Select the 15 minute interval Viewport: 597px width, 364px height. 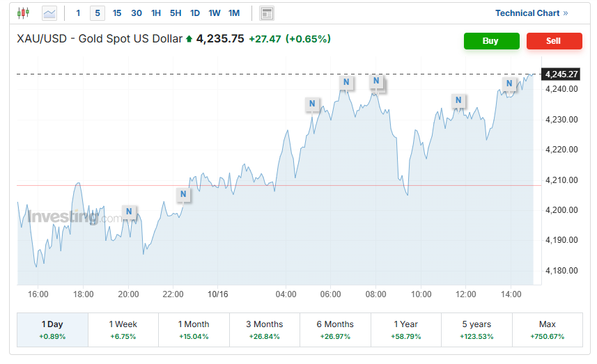[117, 13]
